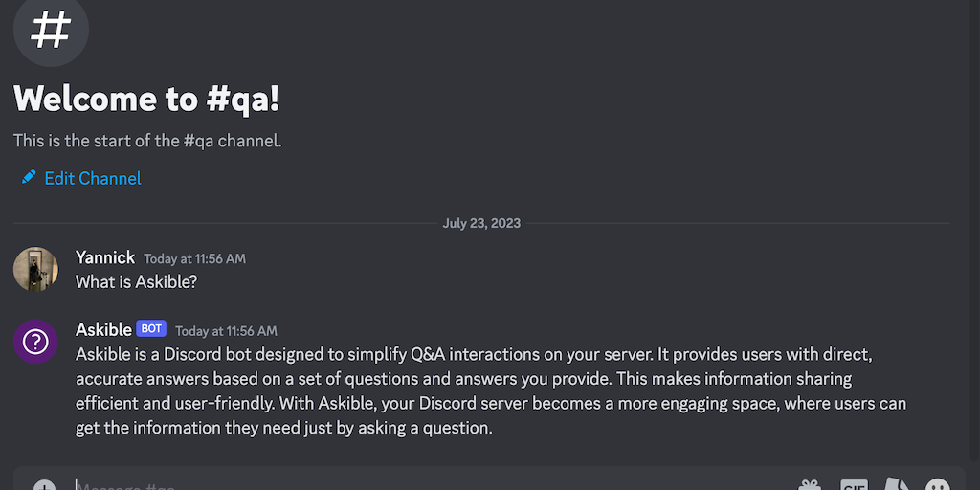The height and width of the screenshot is (490, 980).
Task: Open Yannick's profile avatar
Action: click(35, 269)
